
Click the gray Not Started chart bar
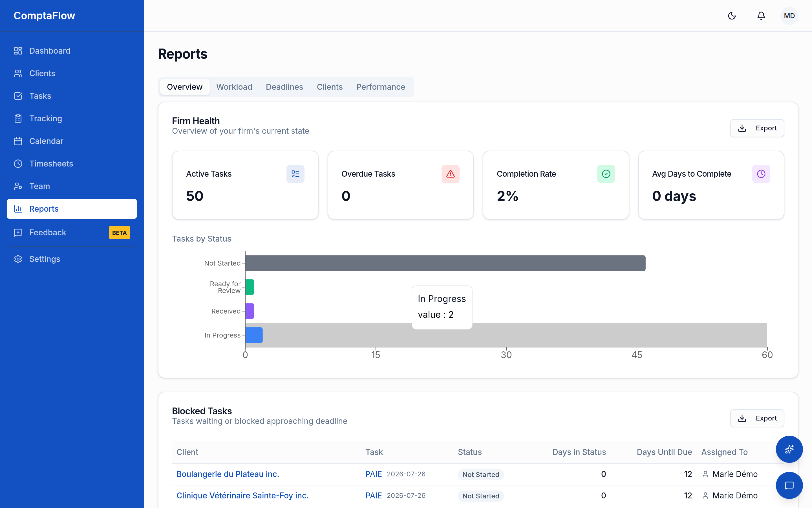(x=445, y=263)
